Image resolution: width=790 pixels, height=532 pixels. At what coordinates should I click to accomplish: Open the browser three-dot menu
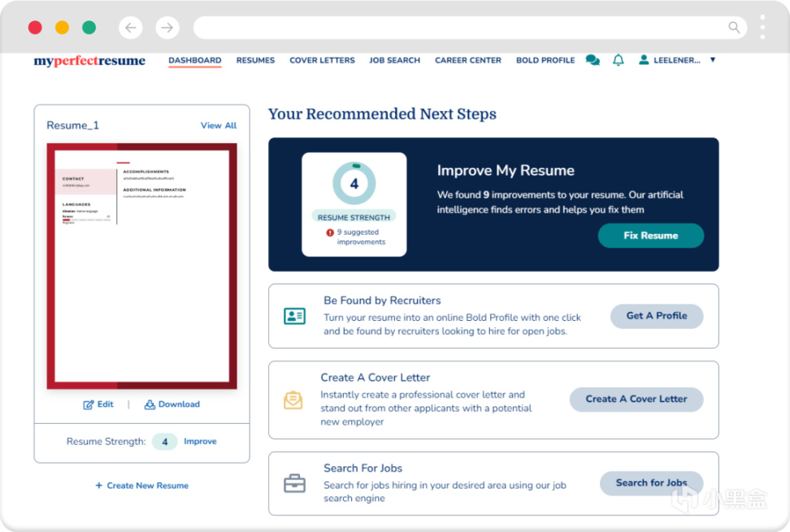point(762,27)
